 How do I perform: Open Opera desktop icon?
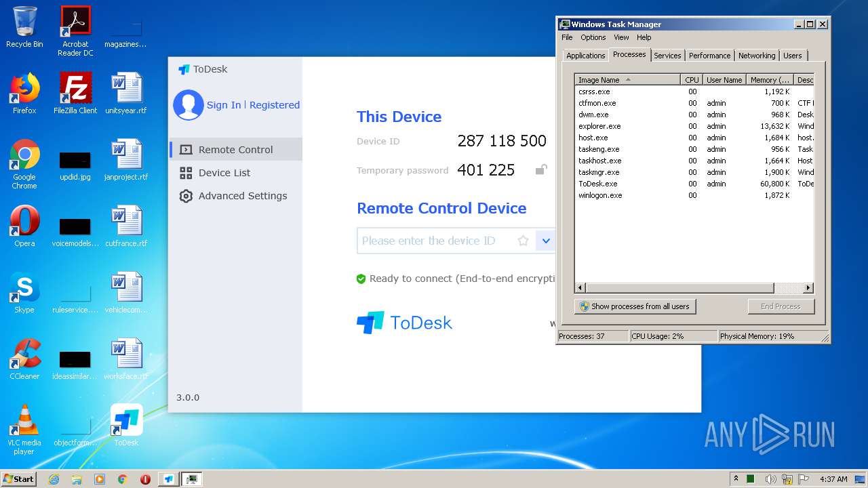tap(24, 226)
